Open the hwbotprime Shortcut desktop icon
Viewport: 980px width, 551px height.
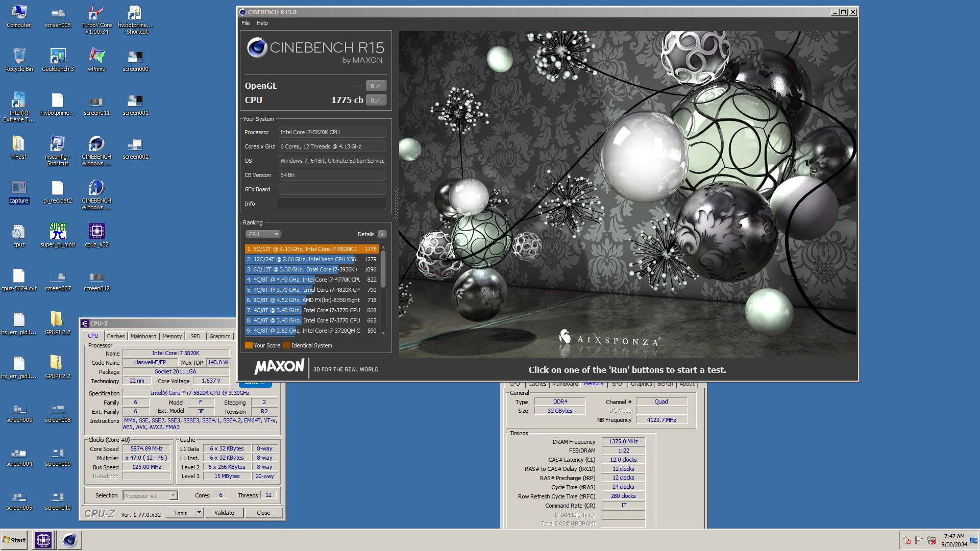tap(135, 19)
